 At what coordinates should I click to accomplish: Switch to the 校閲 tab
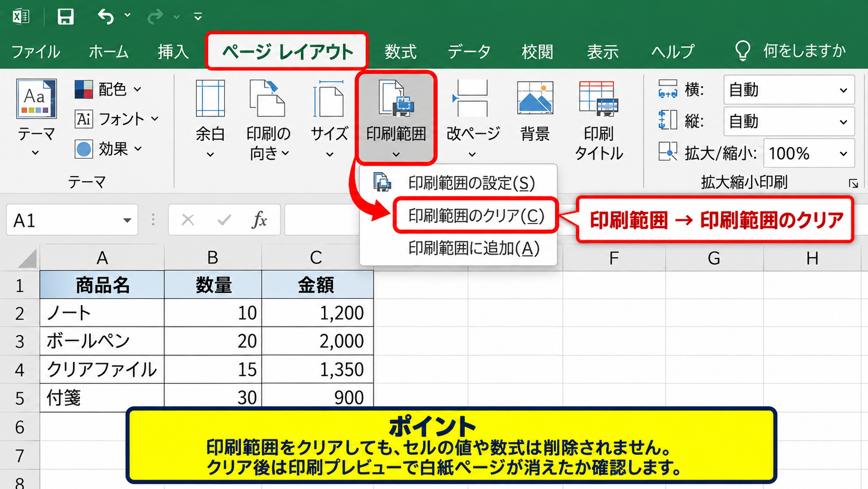[537, 51]
